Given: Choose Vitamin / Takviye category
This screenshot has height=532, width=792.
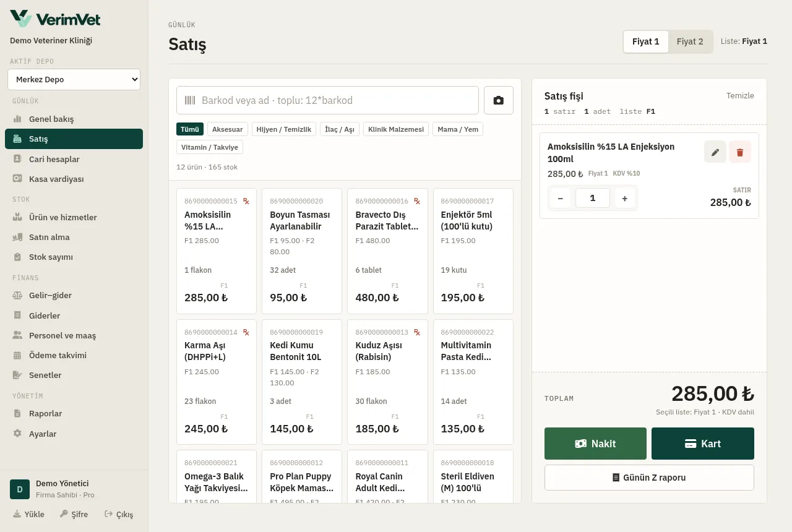Looking at the screenshot, I should [210, 147].
